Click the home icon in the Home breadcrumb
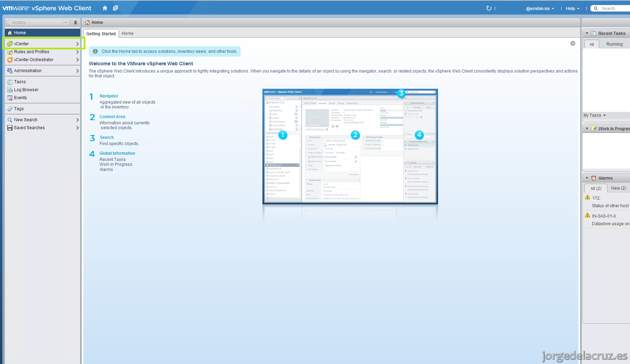630x364 pixels. click(x=87, y=22)
